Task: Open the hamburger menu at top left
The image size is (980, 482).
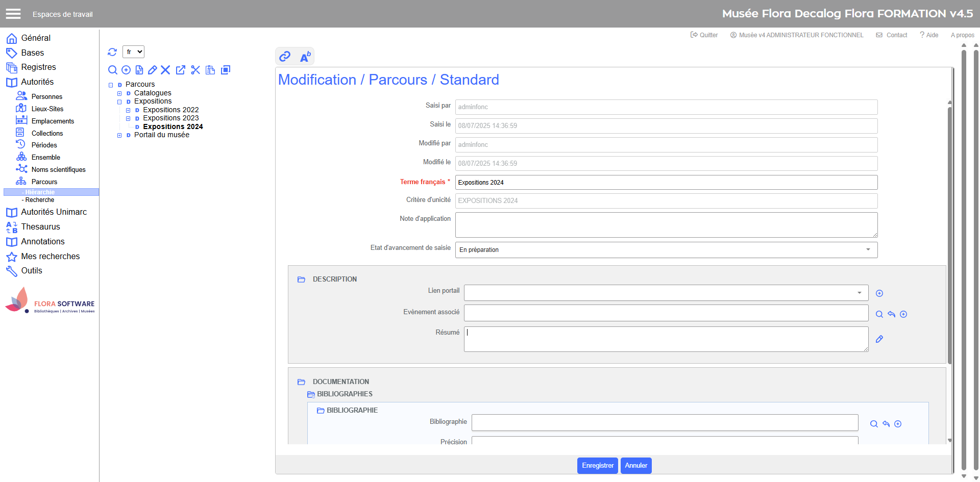Action: click(x=13, y=14)
